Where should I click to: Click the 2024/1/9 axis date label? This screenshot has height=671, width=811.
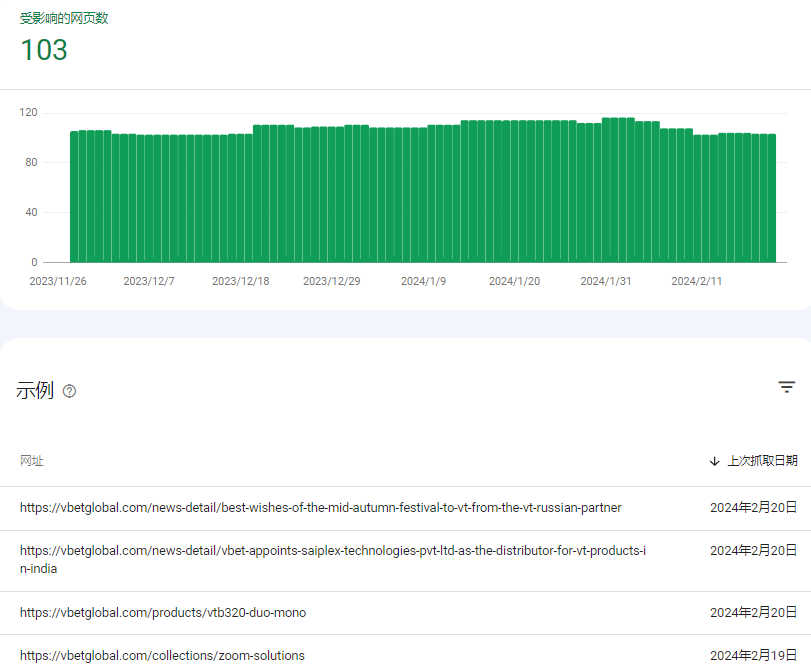pos(423,281)
